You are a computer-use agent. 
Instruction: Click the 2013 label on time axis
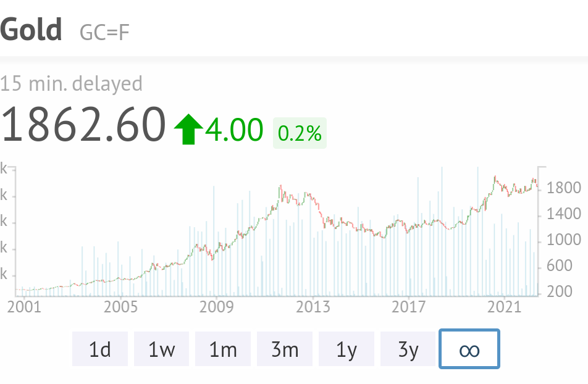313,307
